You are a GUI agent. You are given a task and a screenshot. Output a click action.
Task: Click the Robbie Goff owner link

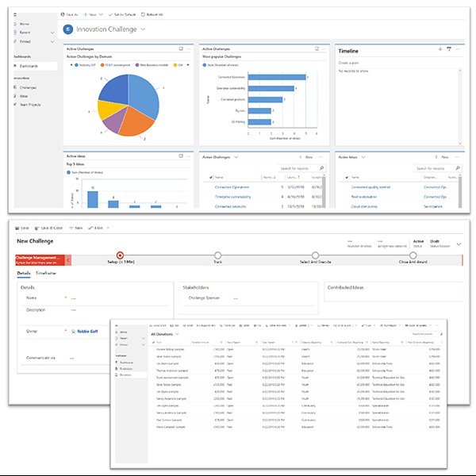[86, 330]
